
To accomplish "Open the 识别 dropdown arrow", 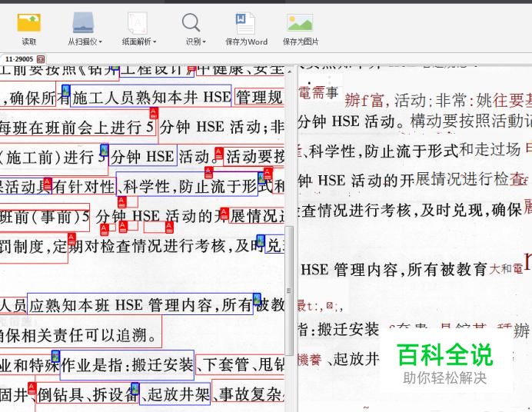I will click(204, 42).
